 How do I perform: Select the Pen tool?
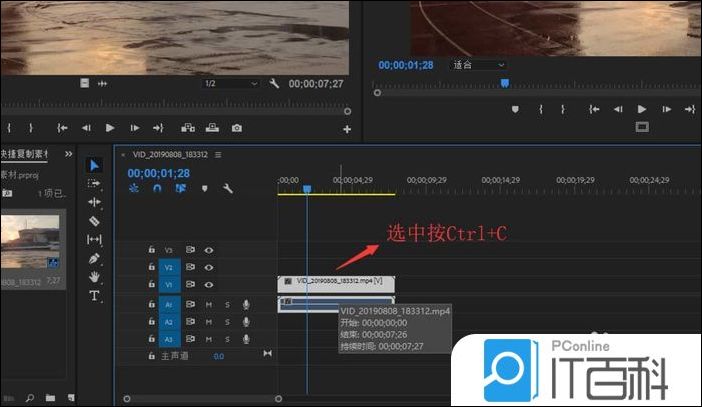pyautogui.click(x=94, y=258)
